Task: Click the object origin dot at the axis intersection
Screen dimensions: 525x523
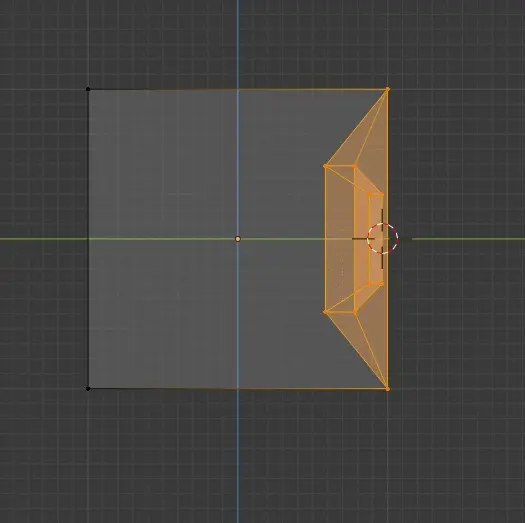Action: tap(238, 239)
